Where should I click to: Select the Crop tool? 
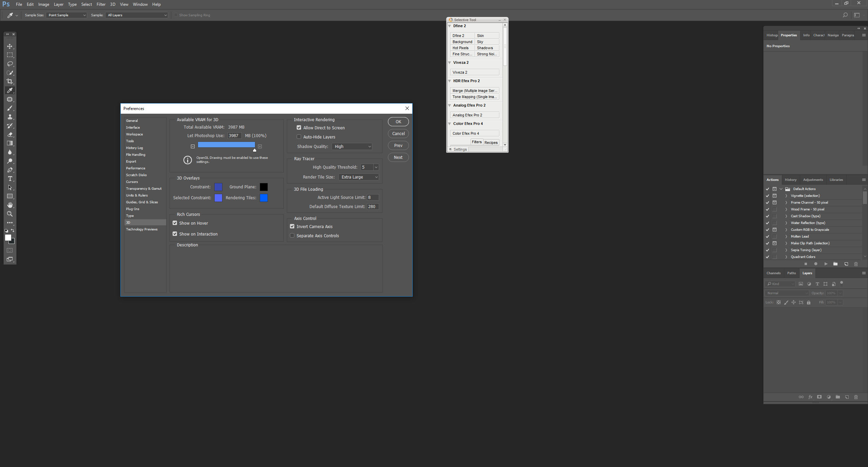[10, 81]
